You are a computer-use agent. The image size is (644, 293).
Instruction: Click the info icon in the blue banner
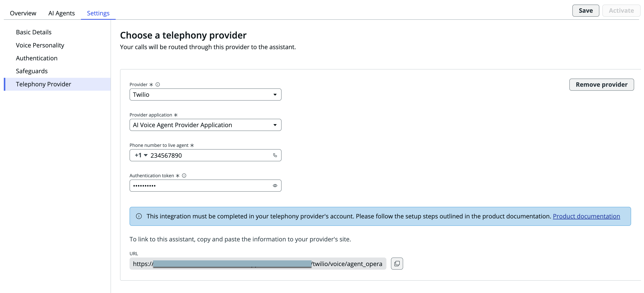[x=139, y=216]
